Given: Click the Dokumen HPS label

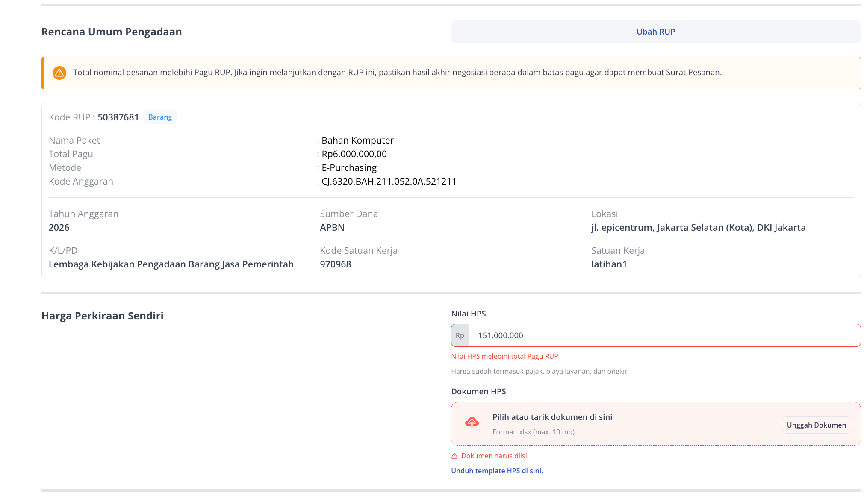Looking at the screenshot, I should pos(478,391).
